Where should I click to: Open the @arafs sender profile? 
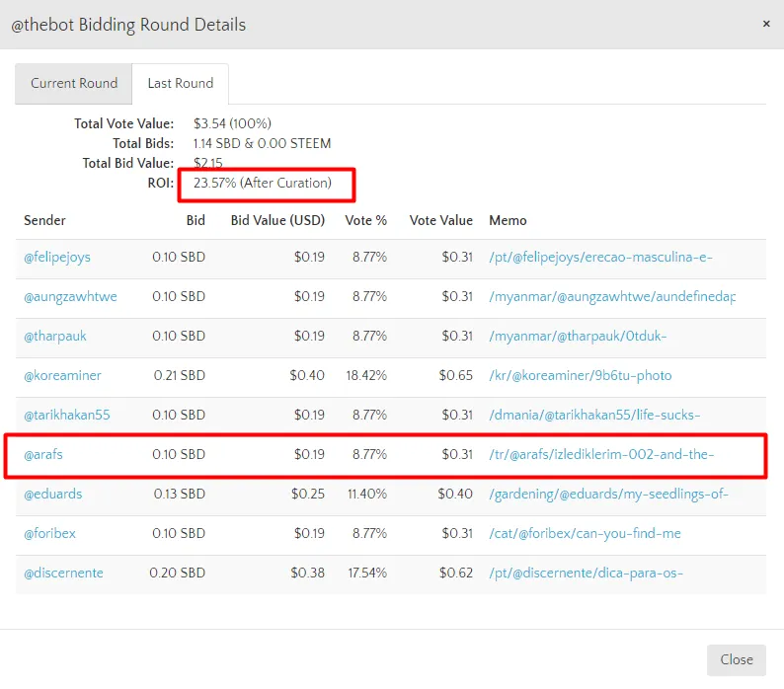click(43, 454)
